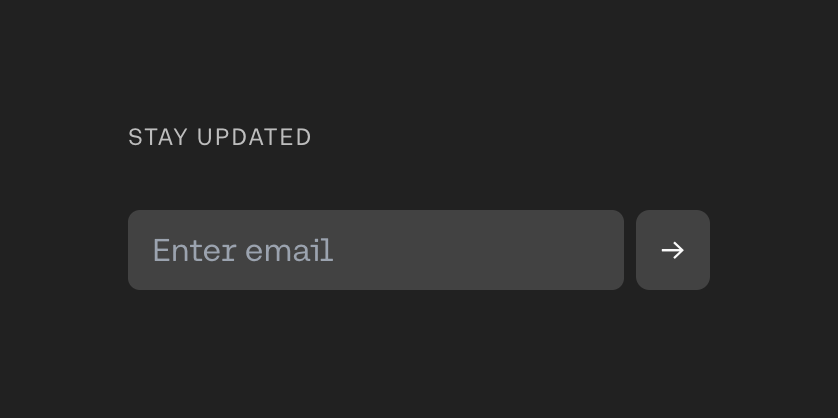
Task: Tap the arrow button beside the email field
Action: click(x=672, y=250)
